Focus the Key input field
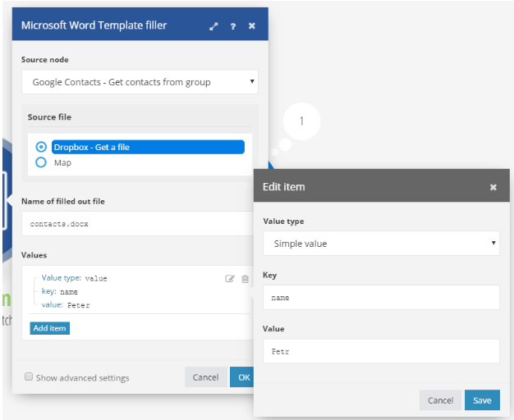Screen dimensions: 514x420 (x=381, y=298)
